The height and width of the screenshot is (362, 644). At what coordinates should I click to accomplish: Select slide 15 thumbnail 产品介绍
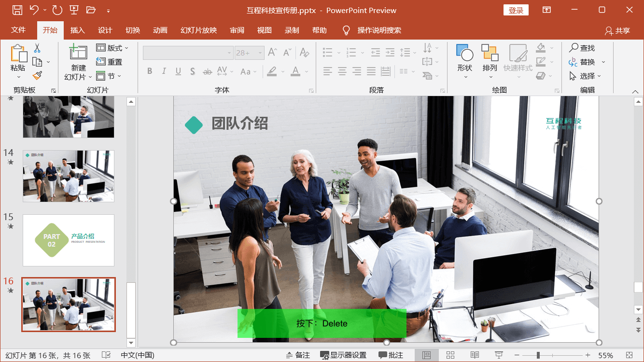69,240
